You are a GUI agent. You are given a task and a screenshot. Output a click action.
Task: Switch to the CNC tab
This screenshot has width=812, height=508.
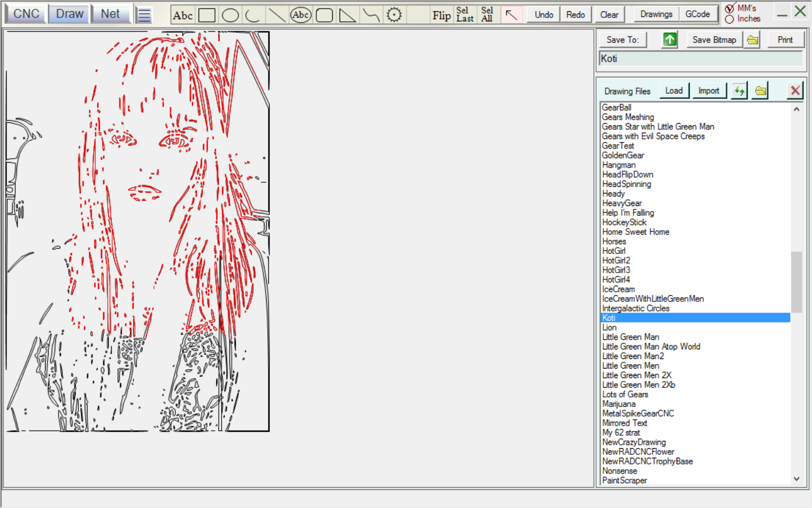(x=26, y=14)
